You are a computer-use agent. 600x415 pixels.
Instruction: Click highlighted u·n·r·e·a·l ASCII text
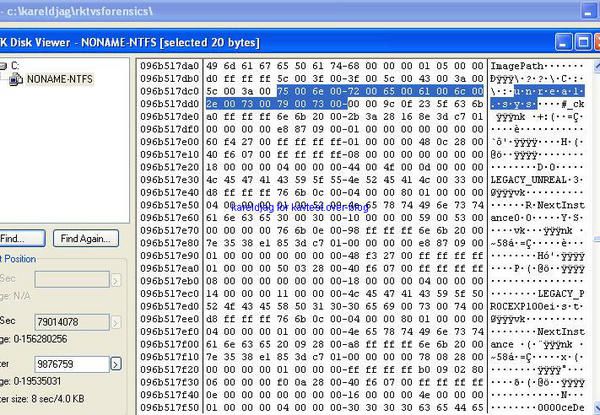[549, 91]
